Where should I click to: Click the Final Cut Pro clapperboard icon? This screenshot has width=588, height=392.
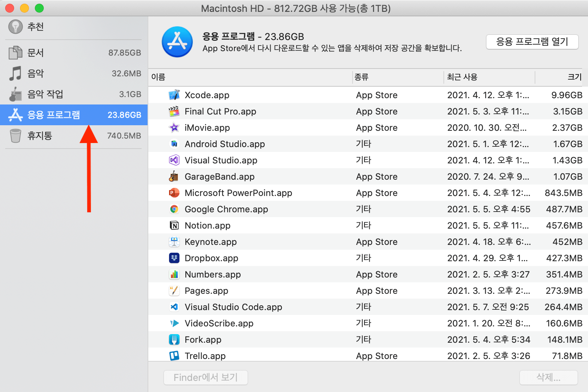(174, 111)
